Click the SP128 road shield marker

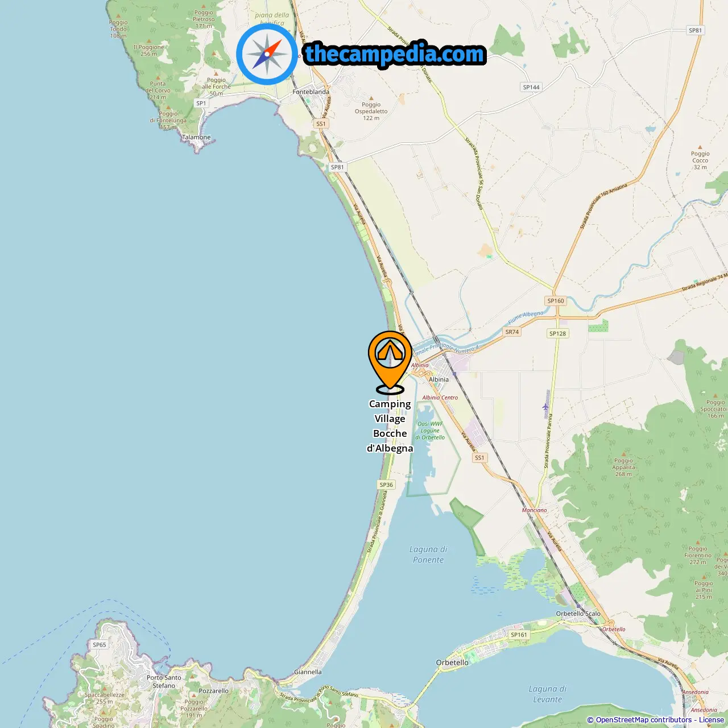tap(557, 333)
